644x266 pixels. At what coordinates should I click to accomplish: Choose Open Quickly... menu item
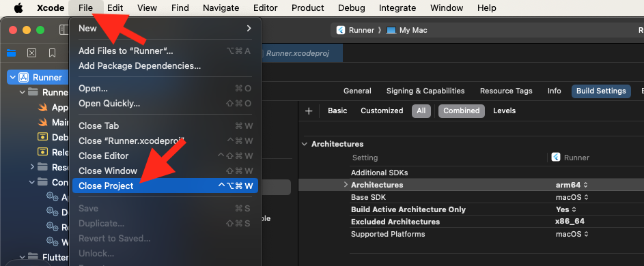pos(165,103)
